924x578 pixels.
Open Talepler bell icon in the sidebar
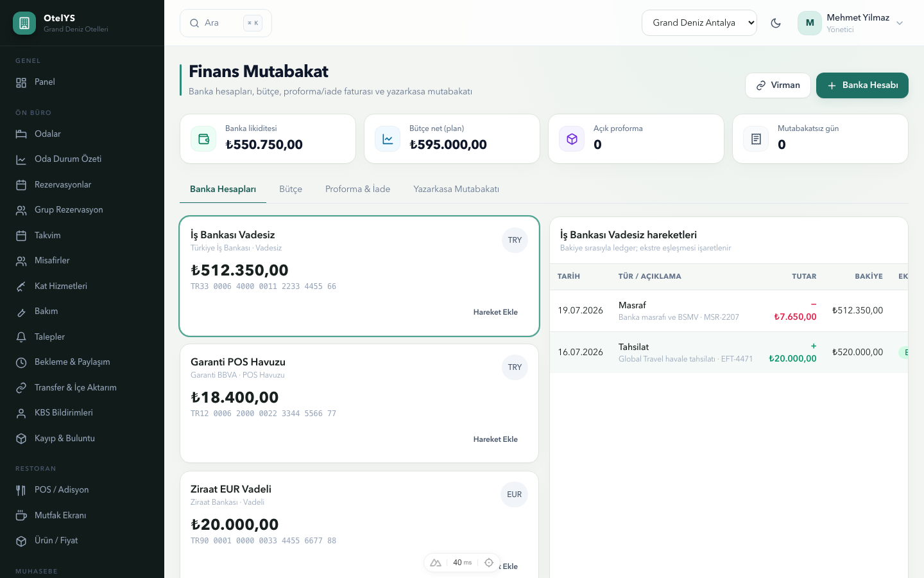tap(21, 337)
